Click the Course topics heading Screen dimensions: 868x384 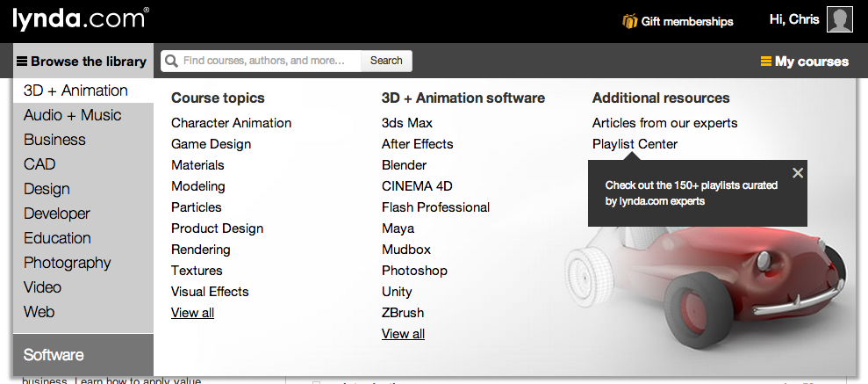219,98
